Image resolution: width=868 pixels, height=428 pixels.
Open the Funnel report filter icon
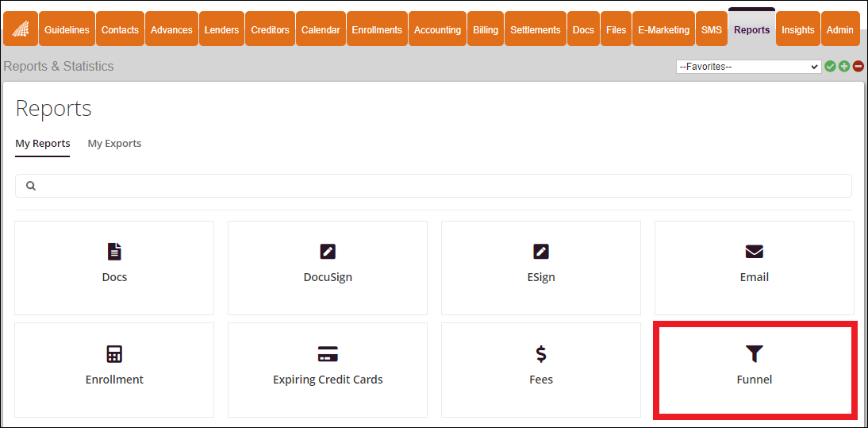[x=754, y=354]
